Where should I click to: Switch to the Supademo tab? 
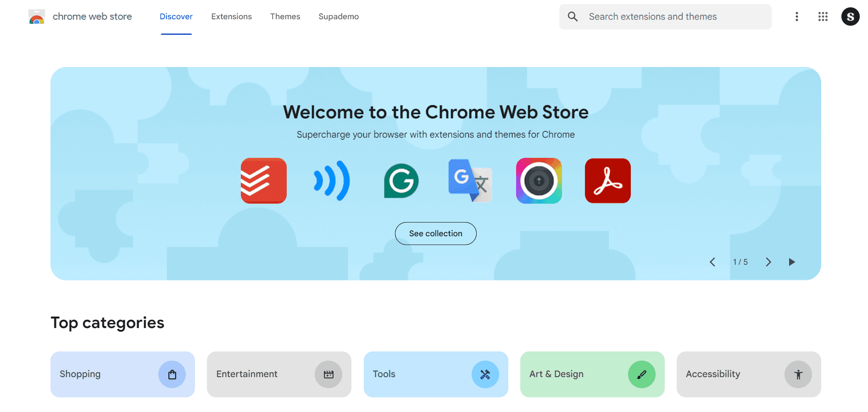coord(339,17)
